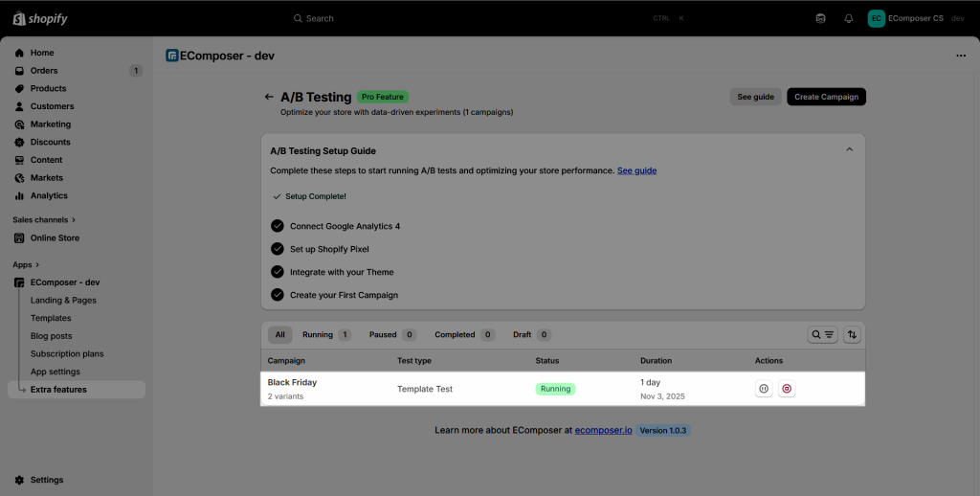Pause the Black Friday campaign
The image size is (980, 496).
click(x=764, y=389)
